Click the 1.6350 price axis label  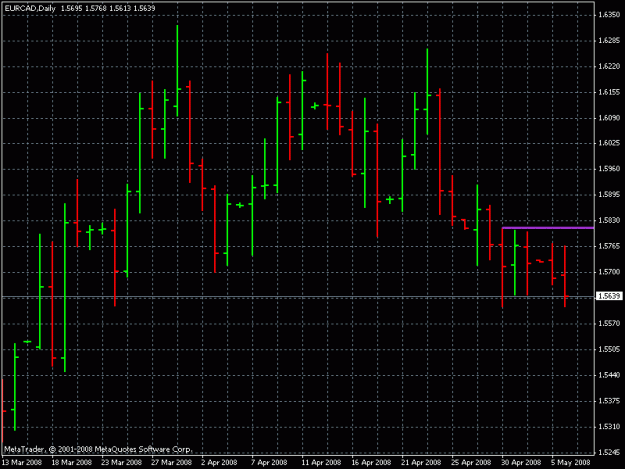(x=609, y=15)
